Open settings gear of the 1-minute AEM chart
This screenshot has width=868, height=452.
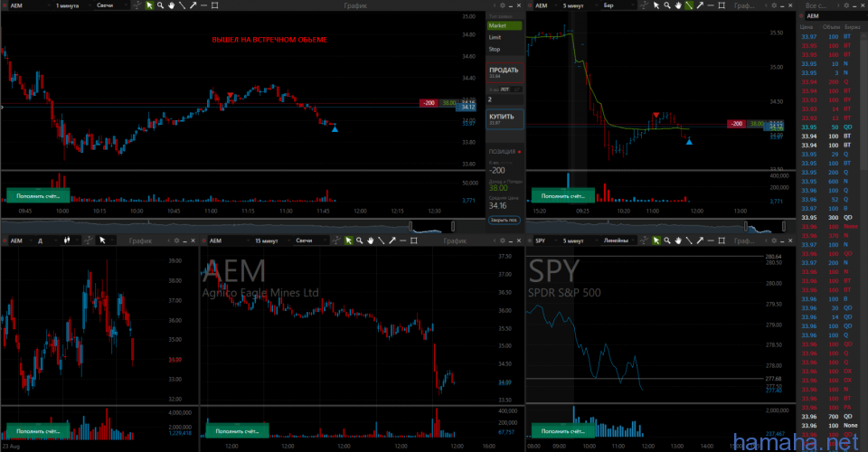pyautogui.click(x=503, y=5)
